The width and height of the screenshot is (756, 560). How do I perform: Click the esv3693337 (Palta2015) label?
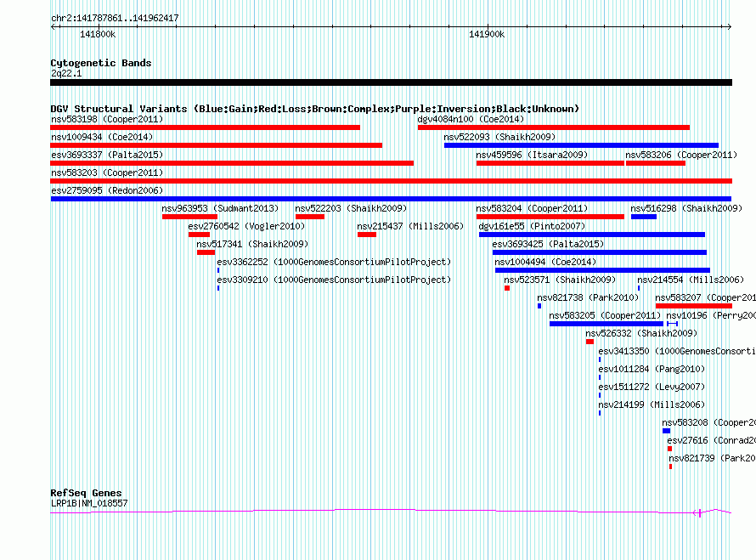coord(107,155)
